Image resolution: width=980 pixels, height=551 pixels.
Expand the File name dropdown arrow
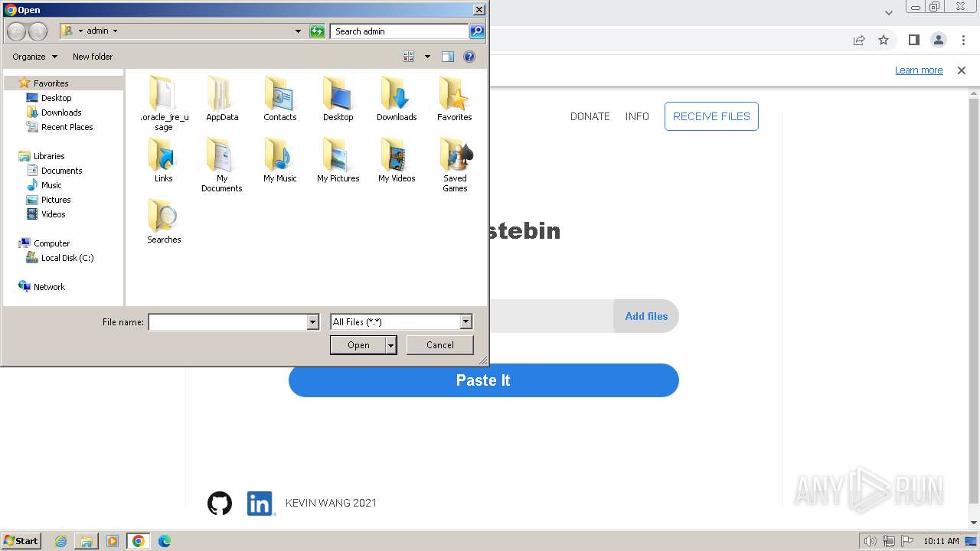click(312, 322)
